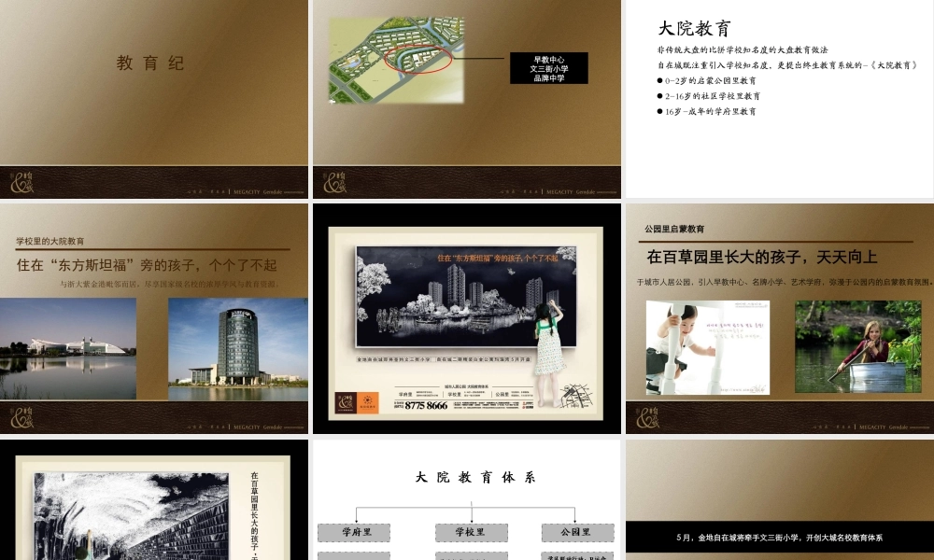Select the black-and-white sky drawing in the bottom-left slide
The height and width of the screenshot is (560, 934).
(131, 516)
